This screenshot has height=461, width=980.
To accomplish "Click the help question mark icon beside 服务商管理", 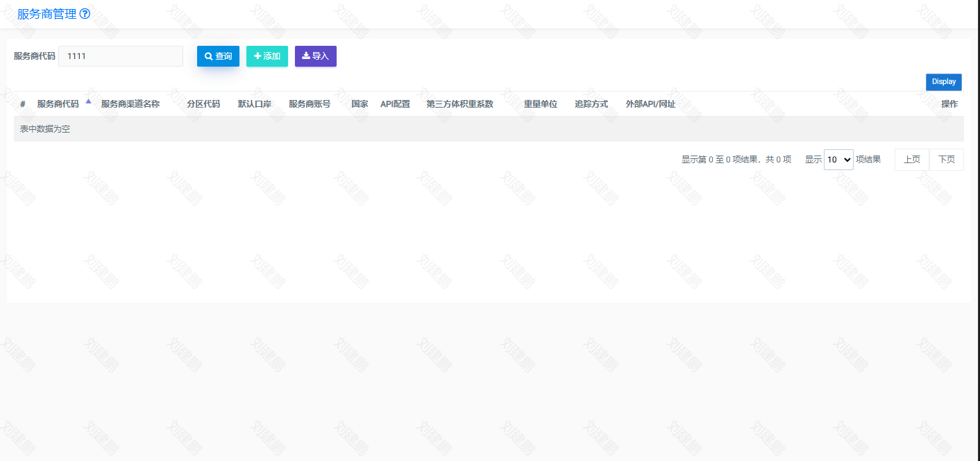I will [x=85, y=14].
